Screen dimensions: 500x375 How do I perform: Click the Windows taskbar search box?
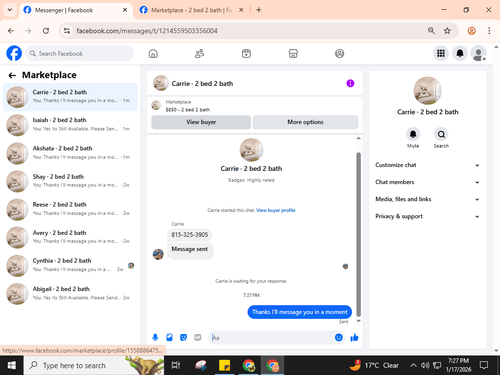coord(94,365)
